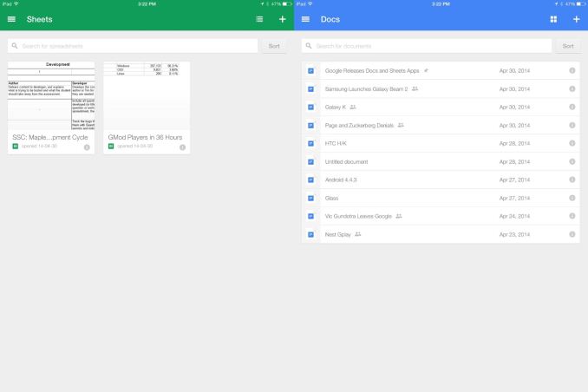Open Google Releases Docs and Sheets Apps

[x=441, y=70]
